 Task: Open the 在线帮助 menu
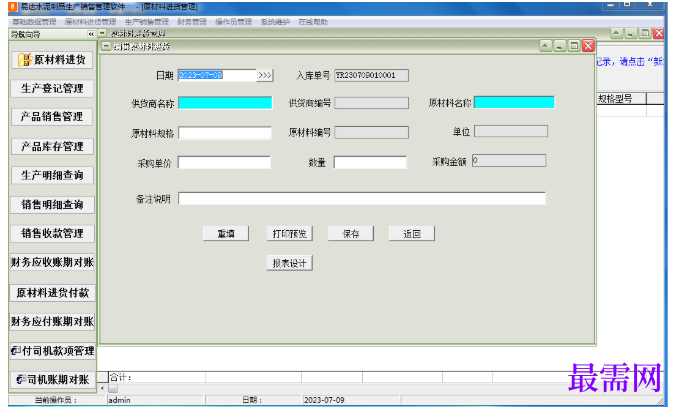coord(313,22)
